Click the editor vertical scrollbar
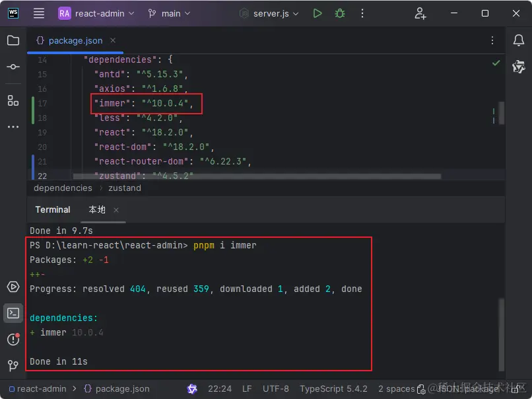Screen dimensions: 532x399 [x=501, y=113]
